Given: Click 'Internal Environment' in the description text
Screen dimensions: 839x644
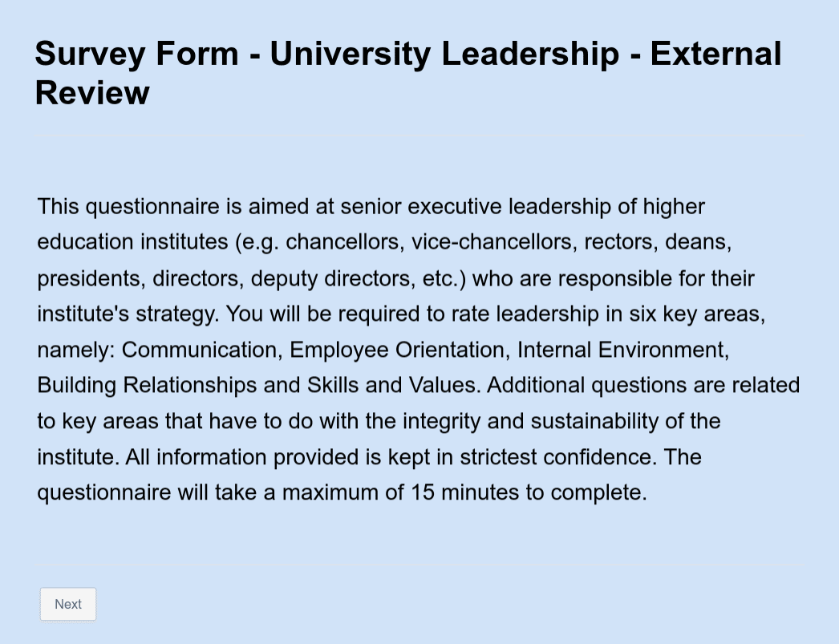Looking at the screenshot, I should 622,350.
